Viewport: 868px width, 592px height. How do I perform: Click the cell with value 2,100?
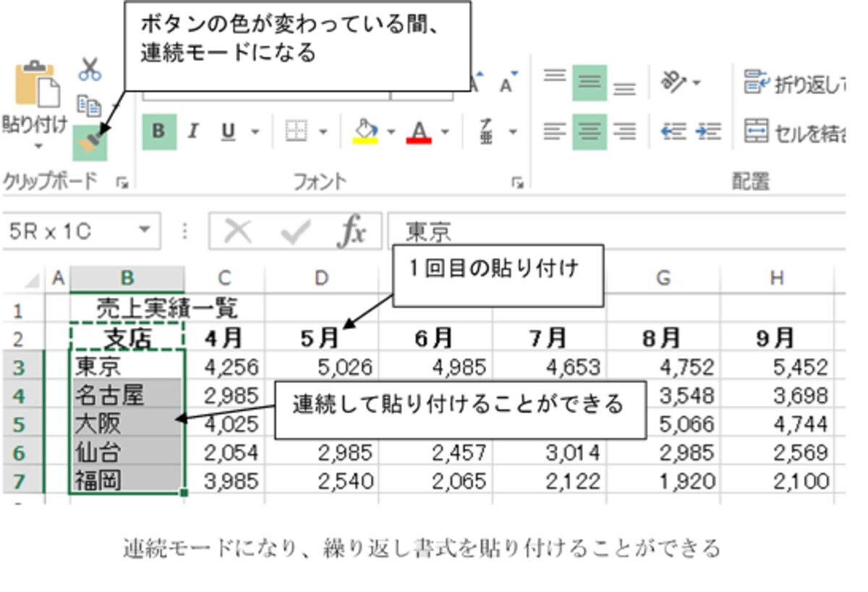(x=777, y=480)
